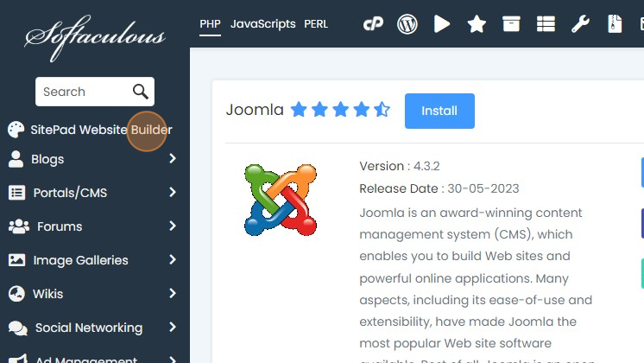Click the Social Networking chat icon

[x=18, y=328]
